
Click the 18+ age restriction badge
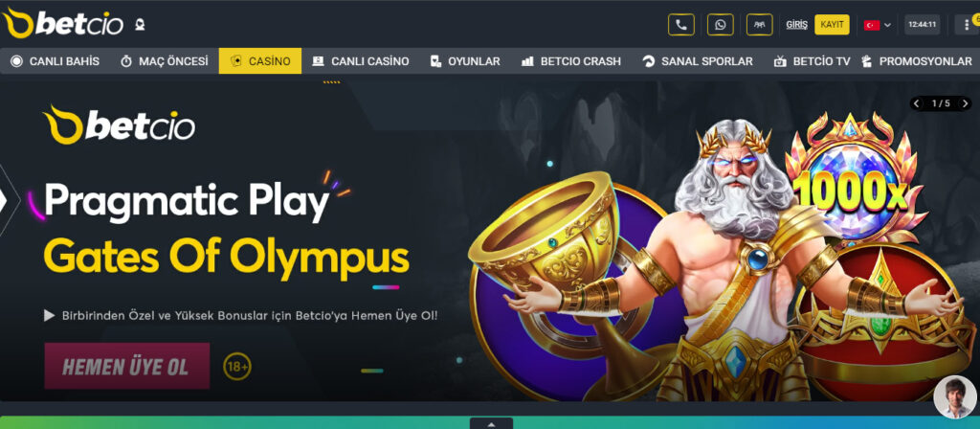[237, 367]
